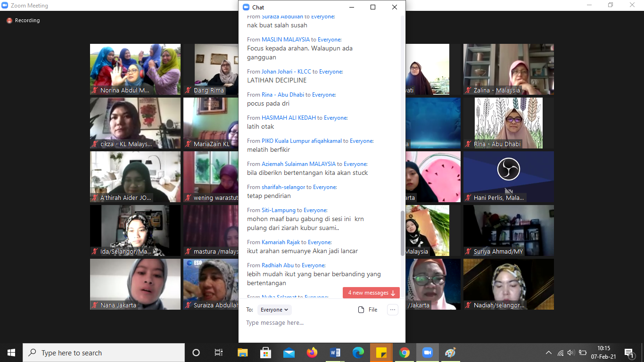Screen dimensions: 644x362
Task: Expand the 'Everyone' recipient dropdown
Action: 274,310
